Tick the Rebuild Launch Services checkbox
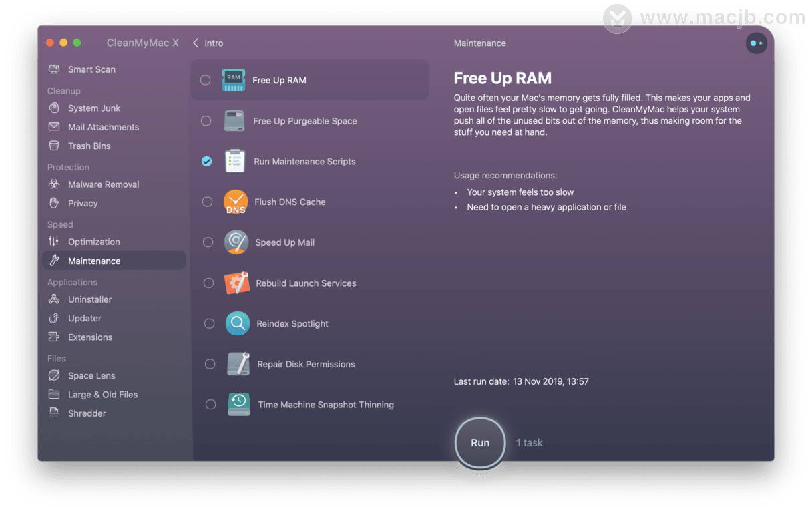The width and height of the screenshot is (812, 511). click(209, 283)
